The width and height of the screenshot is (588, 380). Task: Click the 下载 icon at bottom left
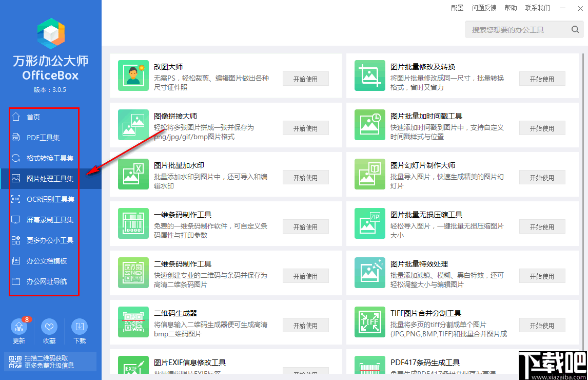tap(80, 328)
